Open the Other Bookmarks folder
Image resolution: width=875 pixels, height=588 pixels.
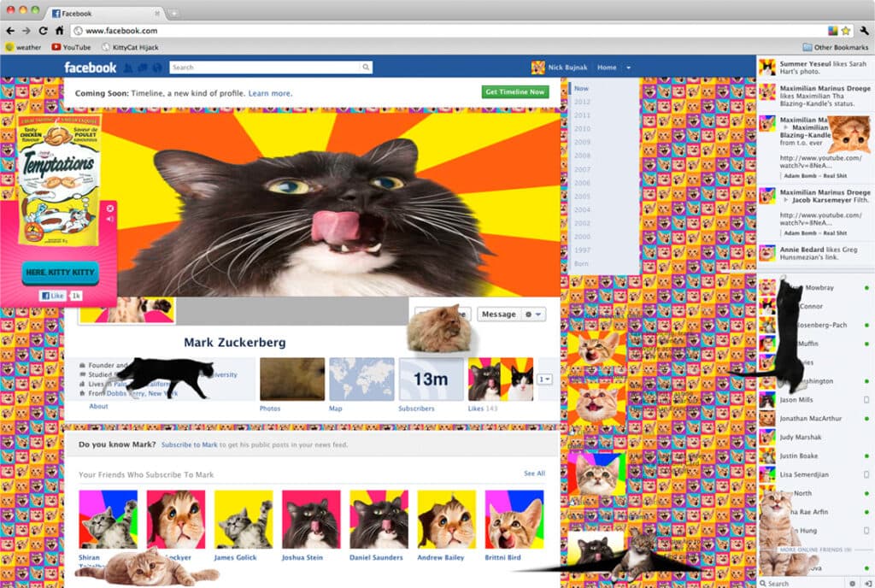click(x=836, y=47)
